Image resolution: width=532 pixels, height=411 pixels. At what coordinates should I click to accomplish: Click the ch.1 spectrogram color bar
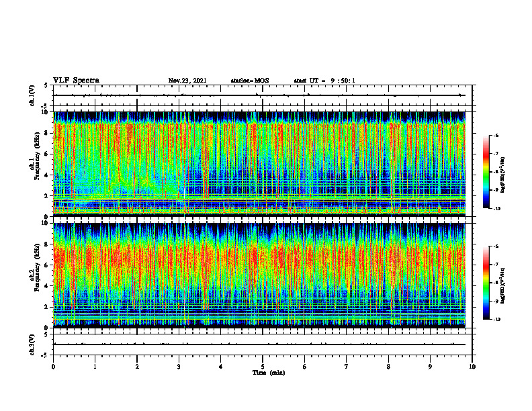(486, 172)
